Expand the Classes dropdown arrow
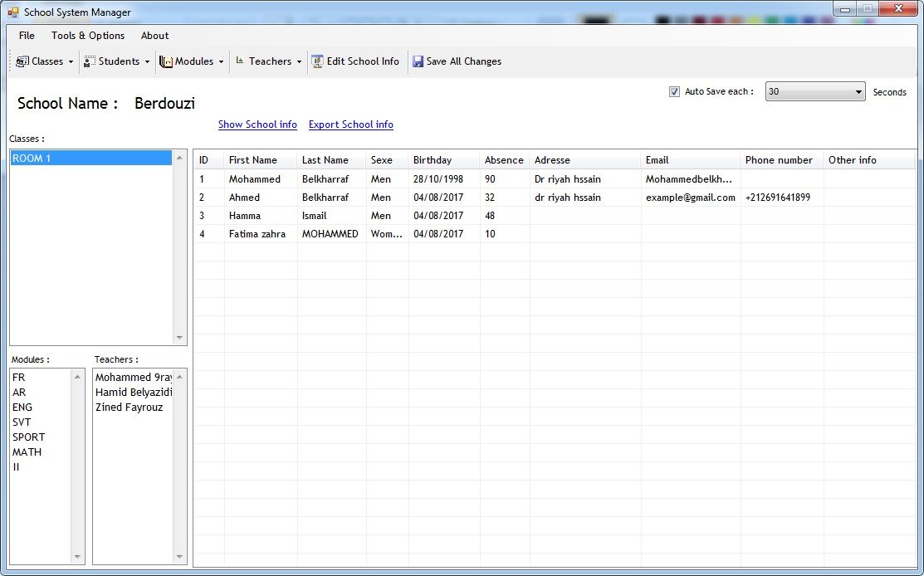Viewport: 924px width, 576px height. click(71, 62)
